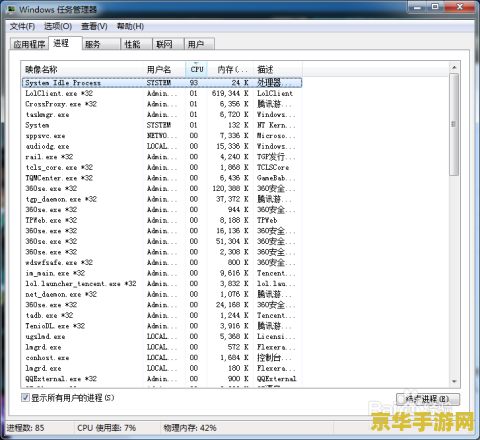
Task: Select the lmgrd.exe process using 572 K
Action: (162, 347)
